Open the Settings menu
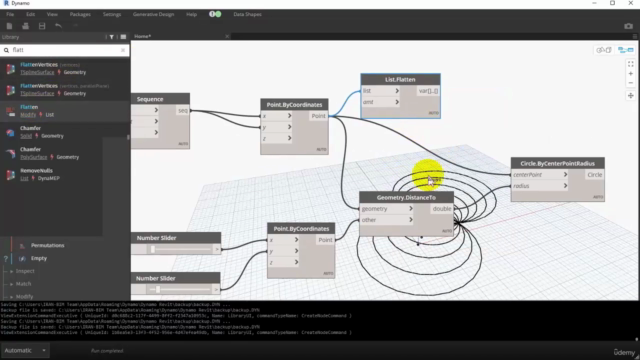Viewport: 640px width, 360px height. pyautogui.click(x=112, y=14)
